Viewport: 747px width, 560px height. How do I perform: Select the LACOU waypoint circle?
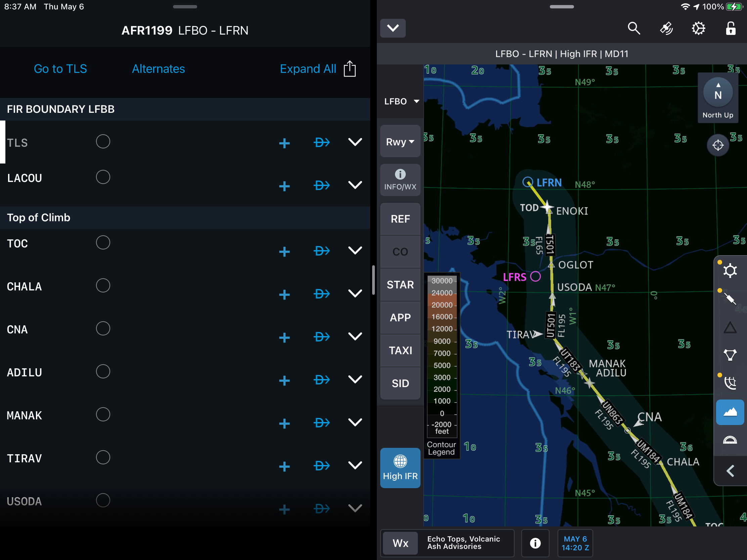coord(103,177)
